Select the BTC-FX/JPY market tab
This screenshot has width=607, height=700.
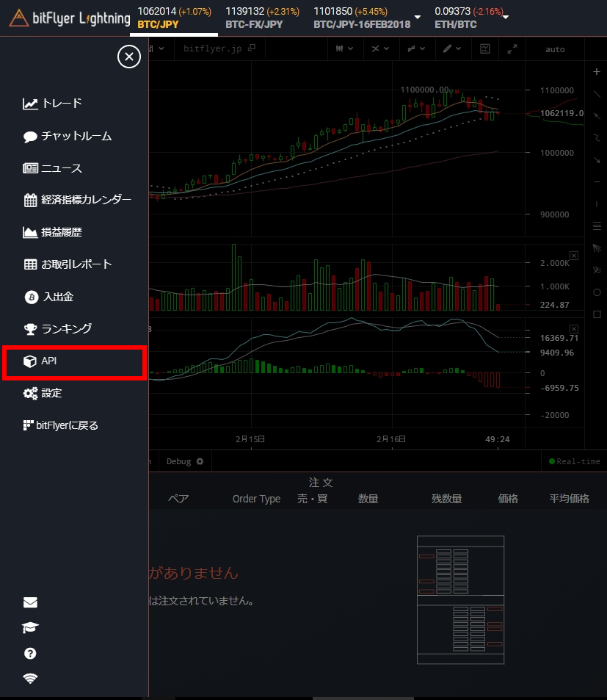[x=262, y=18]
